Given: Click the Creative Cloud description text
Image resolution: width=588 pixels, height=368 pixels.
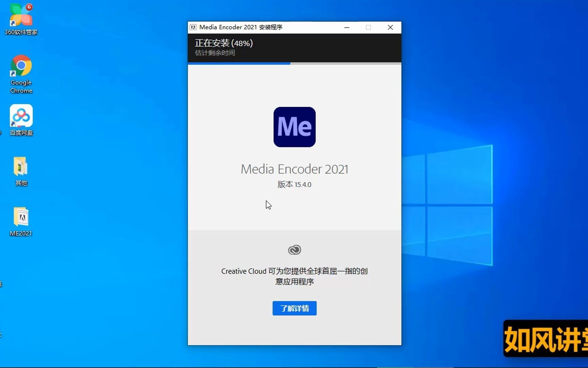Looking at the screenshot, I should click(294, 276).
